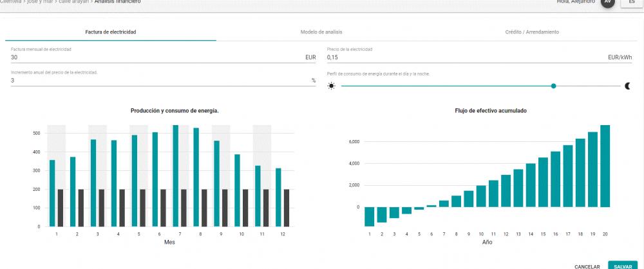Click the year 20 cash flow bar
Viewport: 644px width, 269px height.
coord(605,166)
